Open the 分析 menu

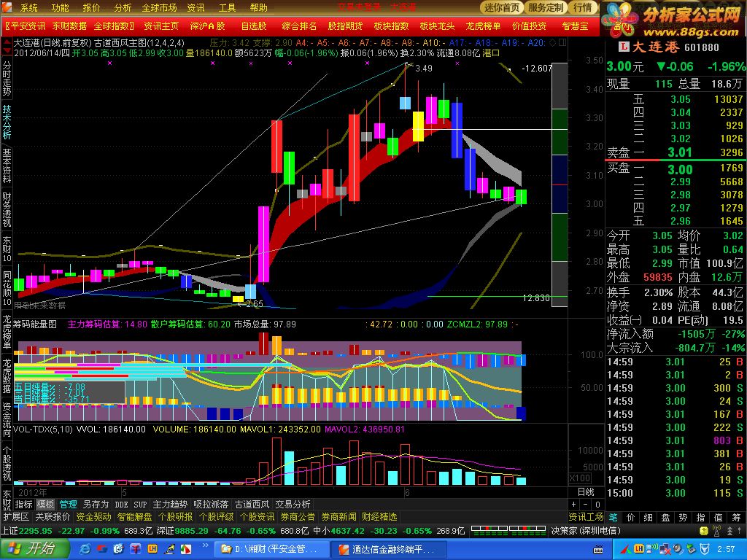[123, 7]
